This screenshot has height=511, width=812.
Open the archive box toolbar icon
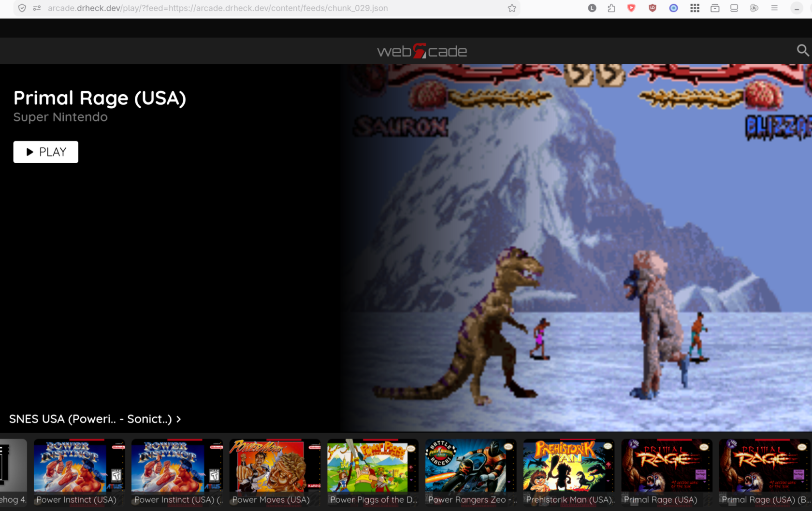715,8
